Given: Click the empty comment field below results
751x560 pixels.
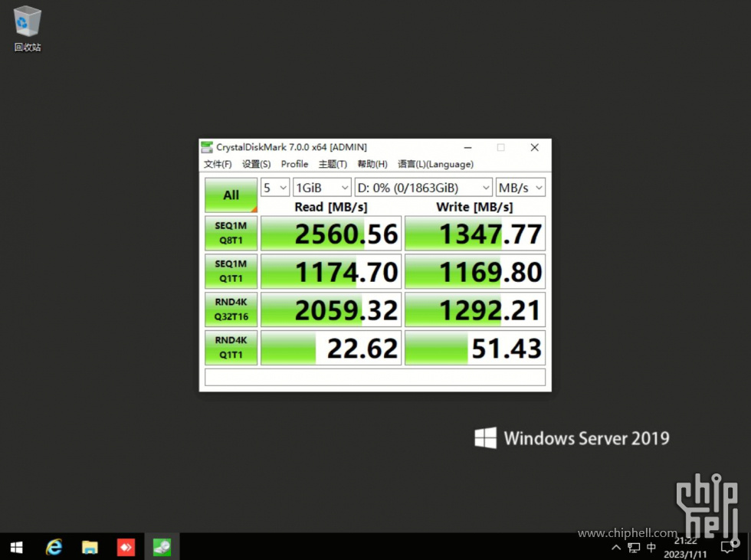Looking at the screenshot, I should (x=375, y=377).
